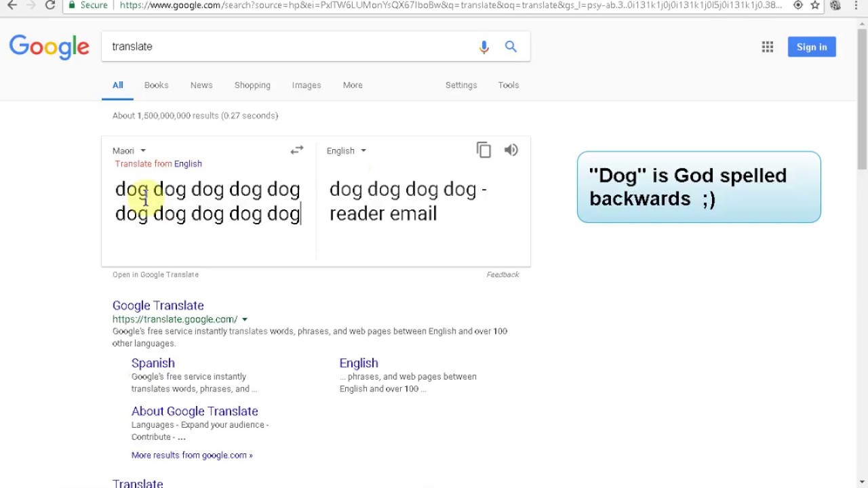Click the microphone voice search icon
This screenshot has height=488, width=868.
point(484,47)
